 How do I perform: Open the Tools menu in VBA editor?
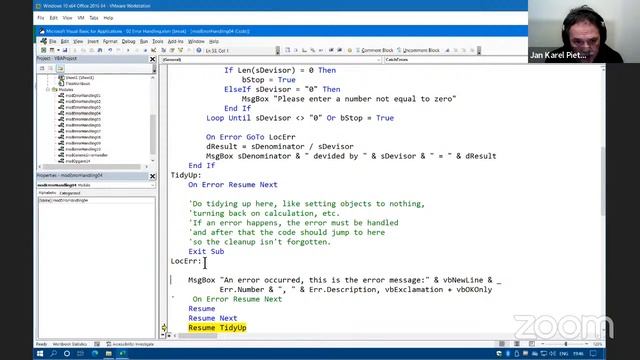[x=158, y=41]
